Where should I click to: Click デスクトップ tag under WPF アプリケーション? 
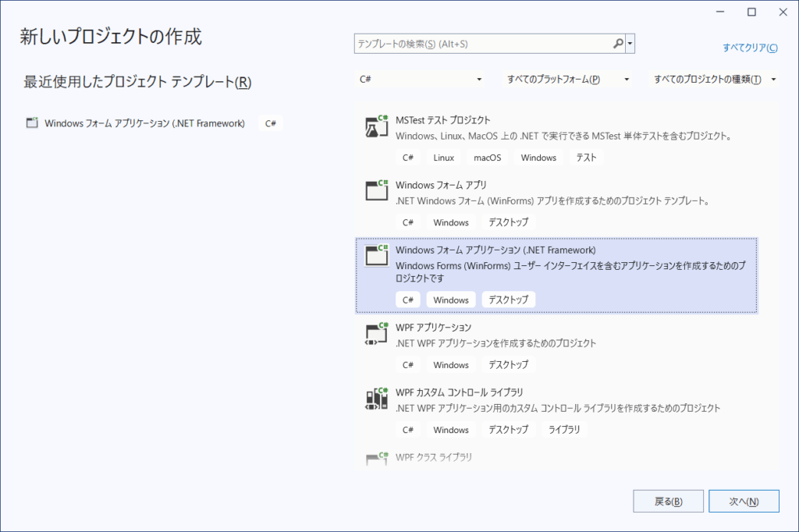click(x=508, y=365)
